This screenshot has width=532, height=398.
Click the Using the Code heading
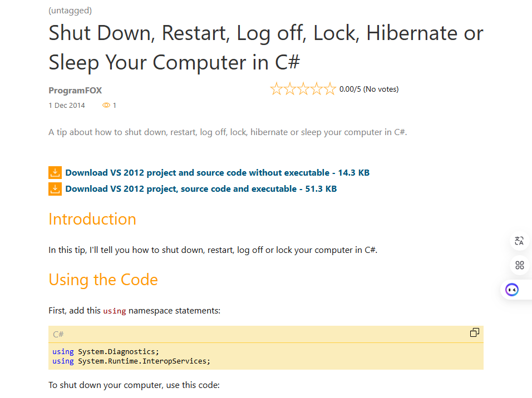point(103,280)
